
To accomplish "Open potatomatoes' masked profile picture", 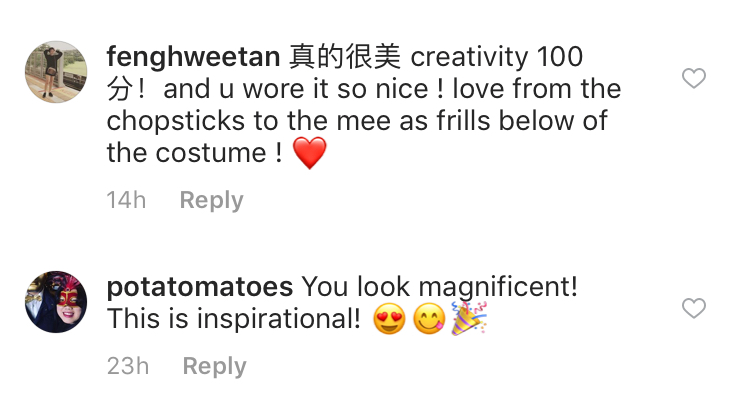I will click(56, 302).
